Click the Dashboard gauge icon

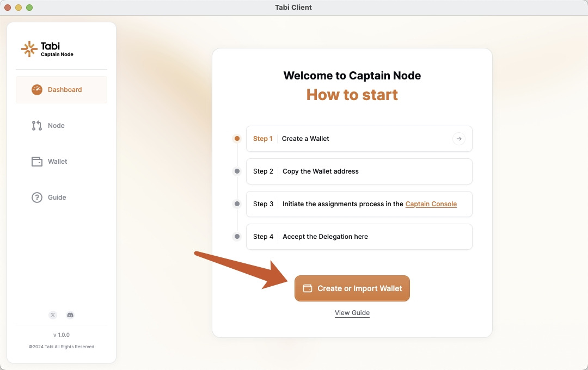(37, 90)
